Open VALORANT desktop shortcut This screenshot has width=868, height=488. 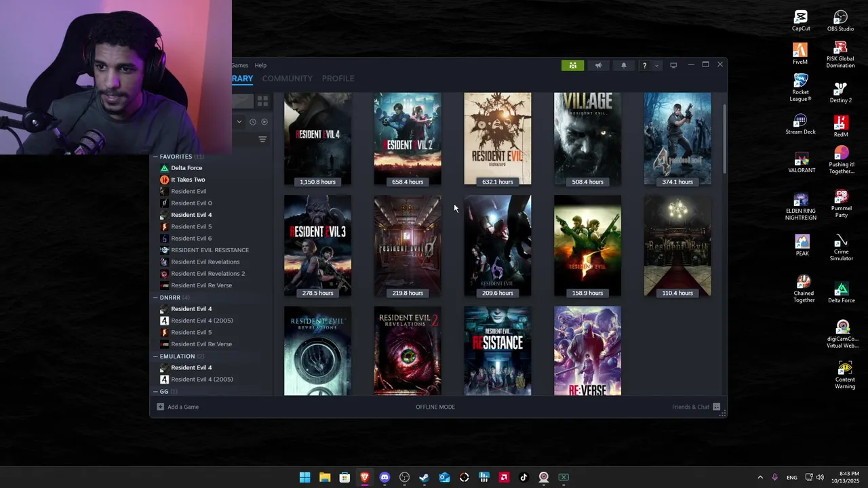(802, 163)
